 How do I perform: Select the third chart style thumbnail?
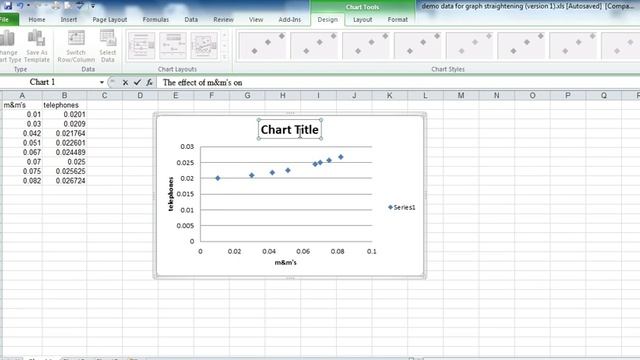pyautogui.click(x=367, y=45)
